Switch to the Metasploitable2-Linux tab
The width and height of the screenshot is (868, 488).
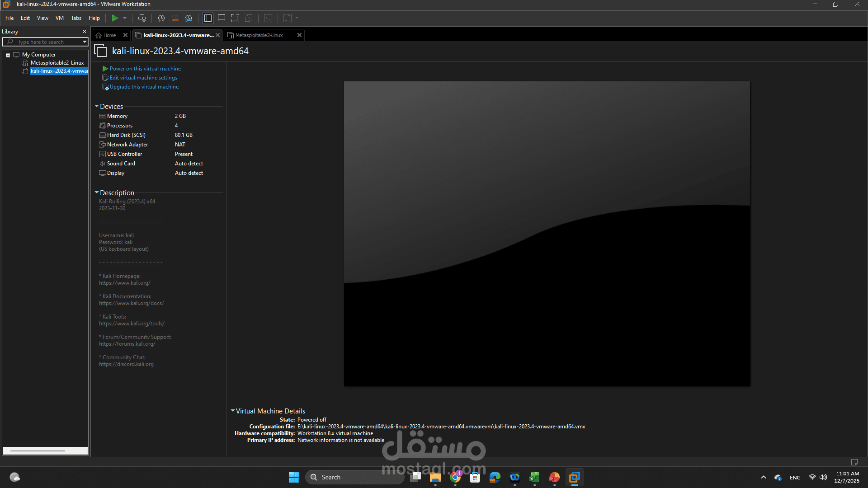coord(259,35)
